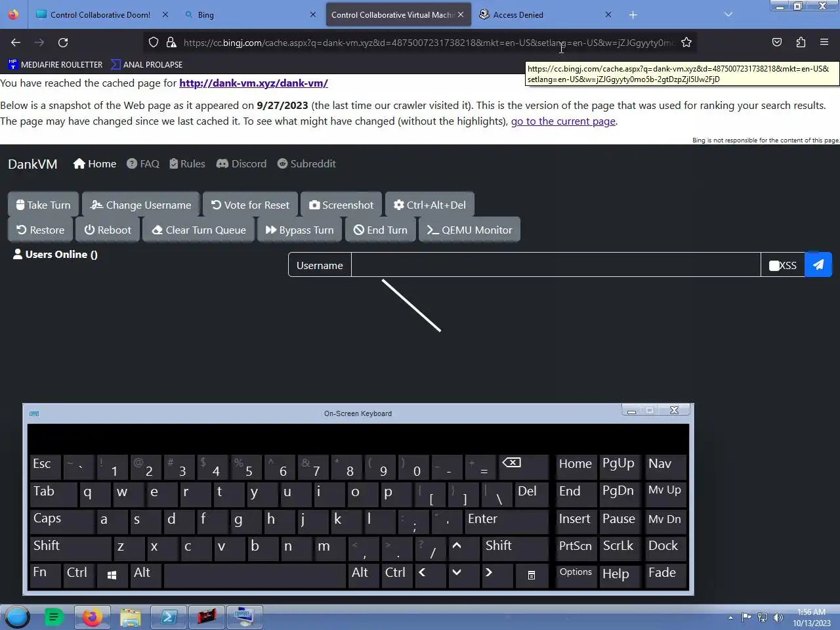Toggle the left Ctrl key

[x=79, y=574]
